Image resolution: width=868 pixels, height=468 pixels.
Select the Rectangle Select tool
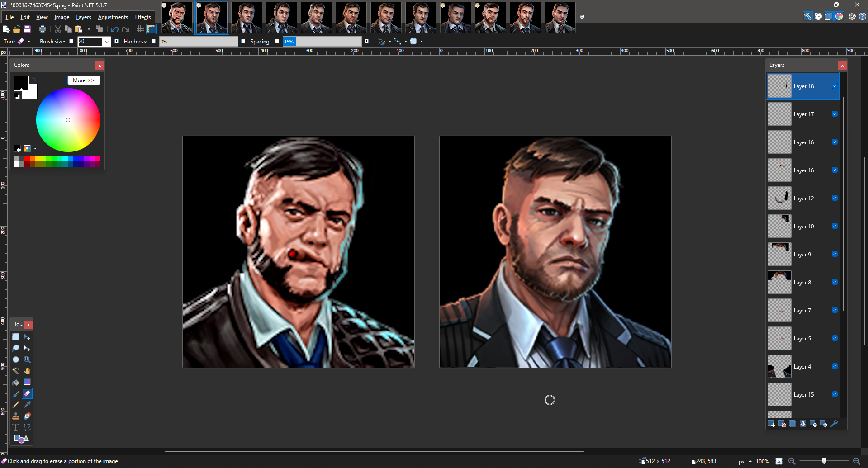coord(16,337)
